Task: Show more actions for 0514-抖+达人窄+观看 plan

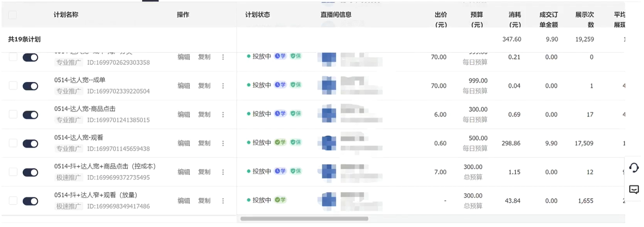Action: pyautogui.click(x=223, y=201)
